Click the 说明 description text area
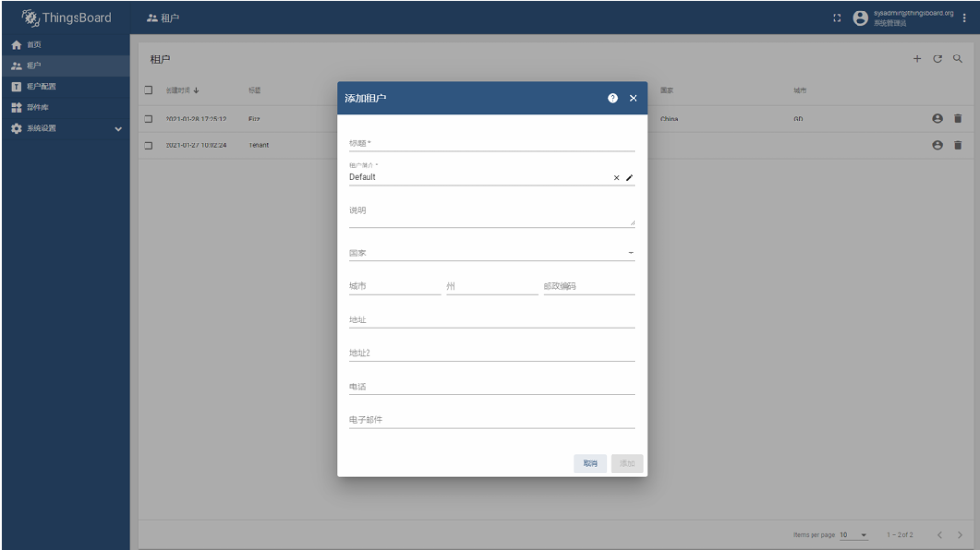 tap(492, 213)
